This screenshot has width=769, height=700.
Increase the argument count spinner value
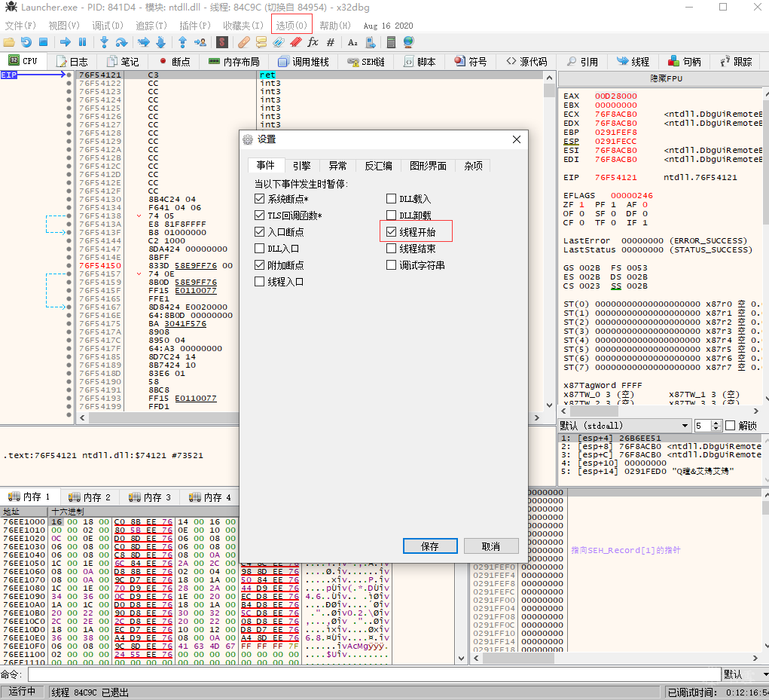716,423
